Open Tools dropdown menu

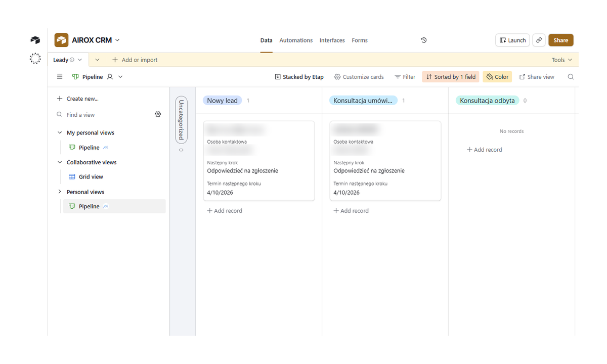coord(562,60)
